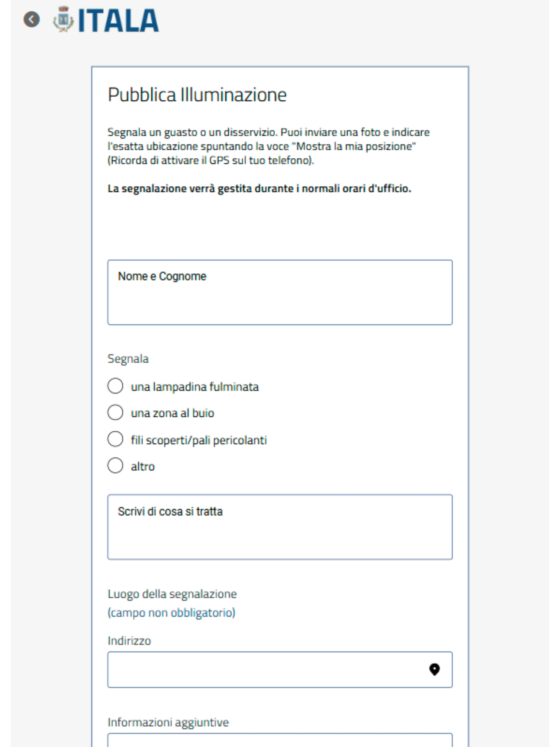This screenshot has height=747, width=560.
Task: Focus the "Scrivi di cosa si tratta" box
Action: (280, 527)
